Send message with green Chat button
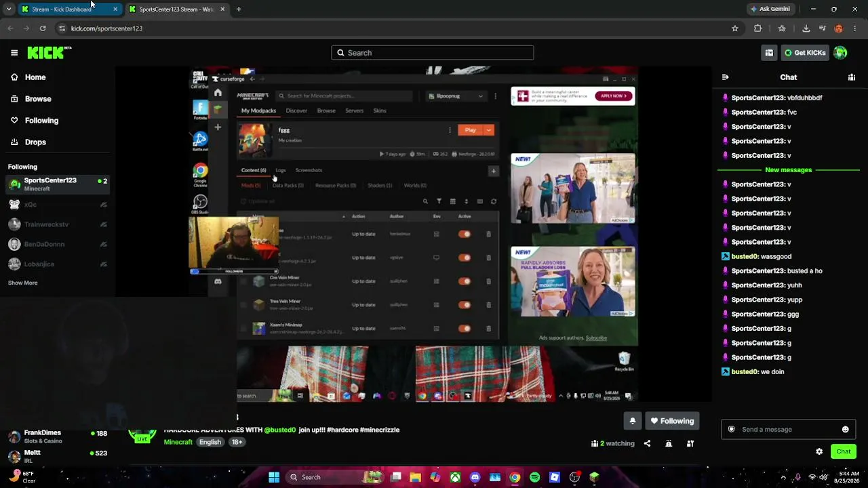868x488 pixels. click(844, 451)
